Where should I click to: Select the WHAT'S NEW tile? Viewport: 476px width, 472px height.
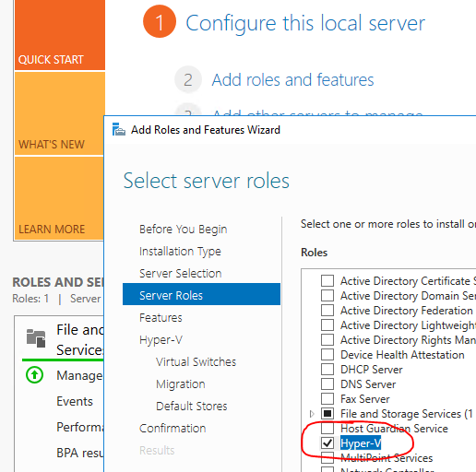(59, 113)
